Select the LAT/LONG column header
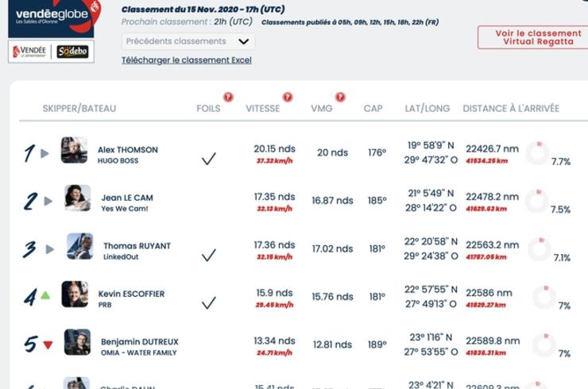This screenshot has height=389, width=588. coord(427,108)
